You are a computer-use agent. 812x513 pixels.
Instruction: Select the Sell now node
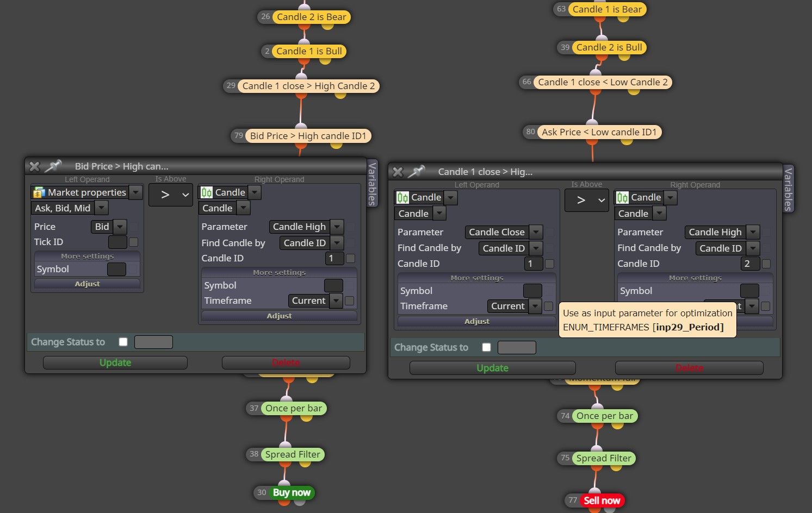click(602, 501)
